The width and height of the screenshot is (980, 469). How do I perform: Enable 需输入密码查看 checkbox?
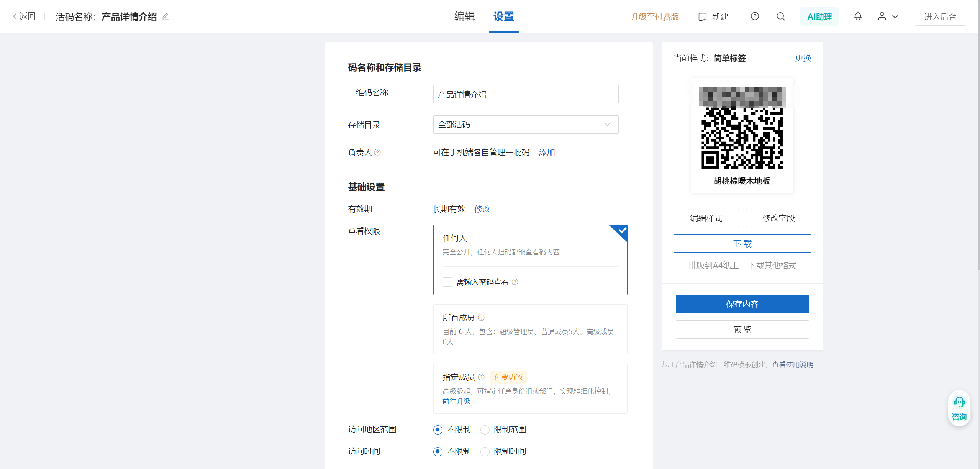[x=447, y=282]
